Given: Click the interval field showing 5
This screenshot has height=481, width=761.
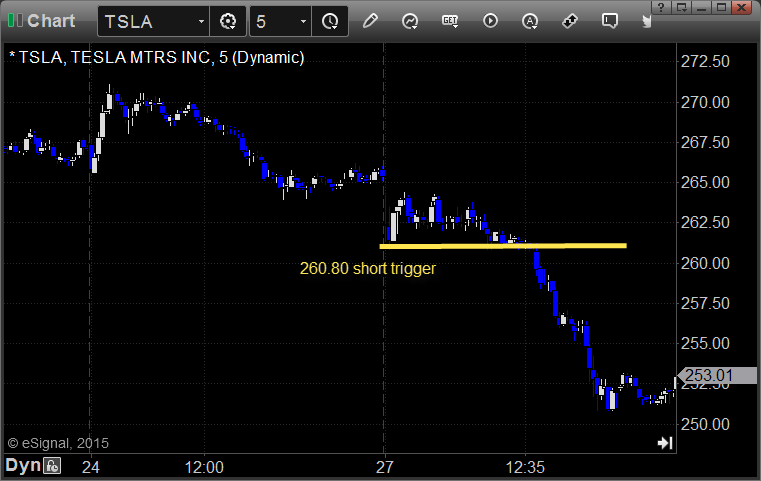Looking at the screenshot, I should coord(273,21).
